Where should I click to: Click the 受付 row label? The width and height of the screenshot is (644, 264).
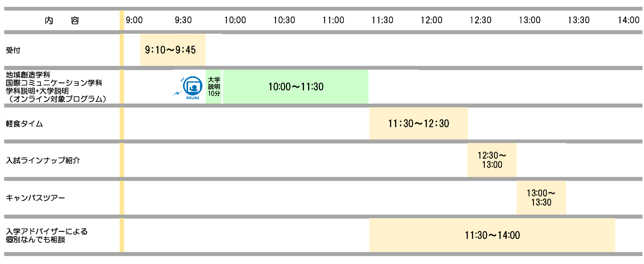coord(13,50)
